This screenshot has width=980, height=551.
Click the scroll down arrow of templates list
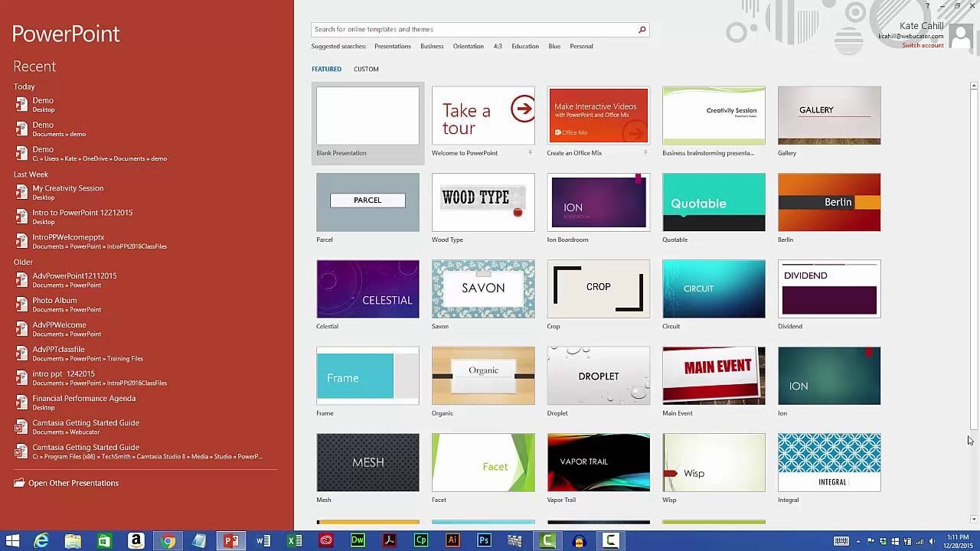point(974,520)
